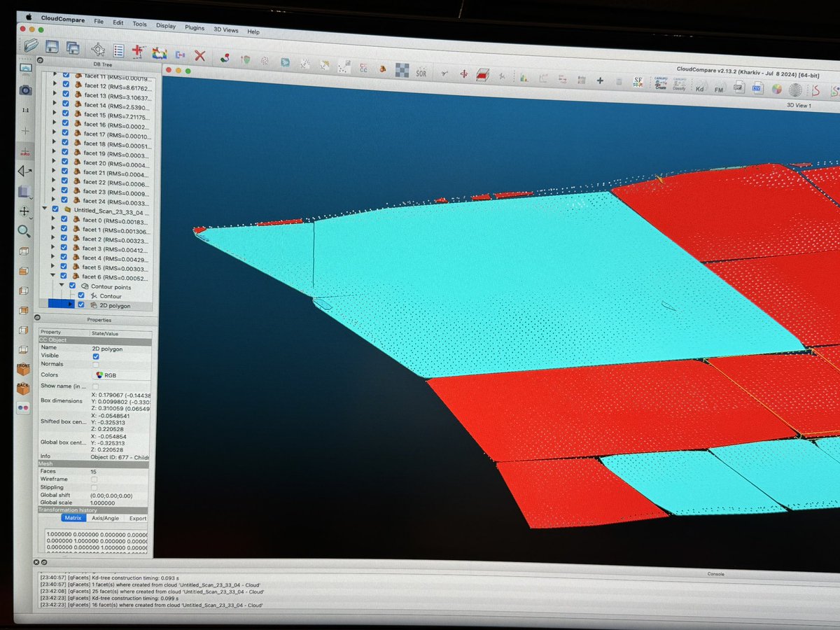840x630 pixels.
Task: Click the red translate/rotate arrows icon
Action: point(463,73)
